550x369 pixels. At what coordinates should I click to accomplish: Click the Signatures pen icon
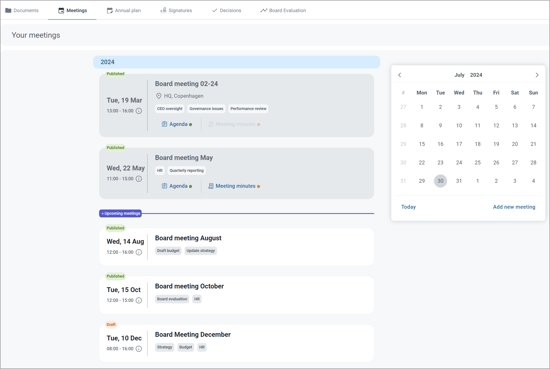(163, 10)
